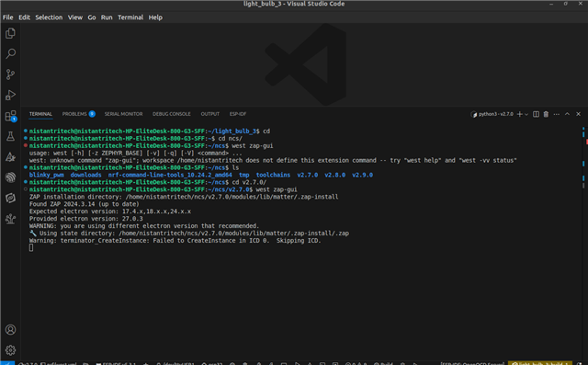Click the command marker beside 'cd v2.7.0/' line
Screen dimensions: 588x365
click(26, 182)
